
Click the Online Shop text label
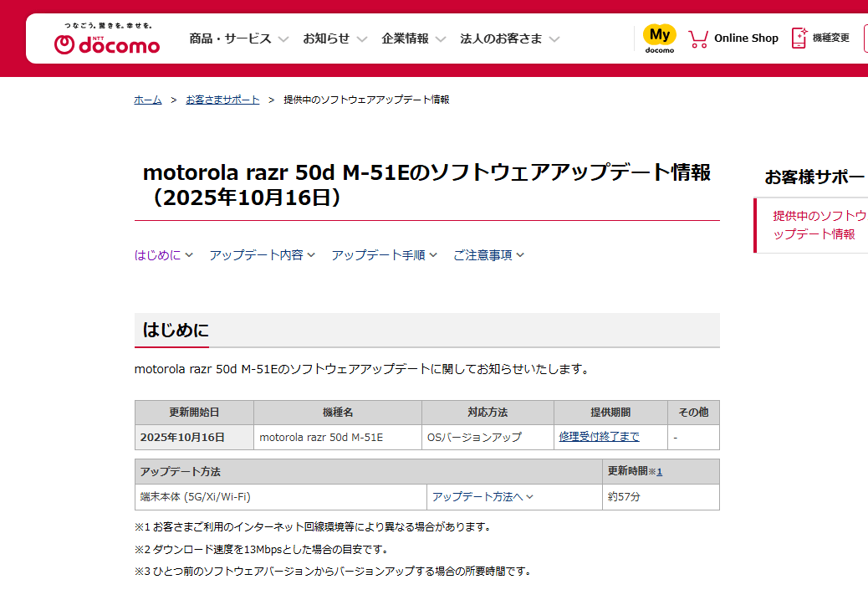coord(746,38)
